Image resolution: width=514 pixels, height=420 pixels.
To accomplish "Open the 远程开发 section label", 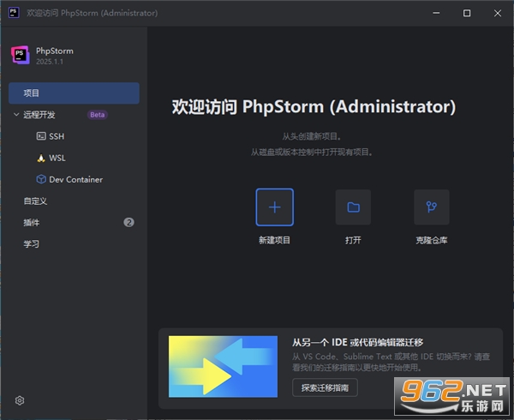I will (39, 115).
